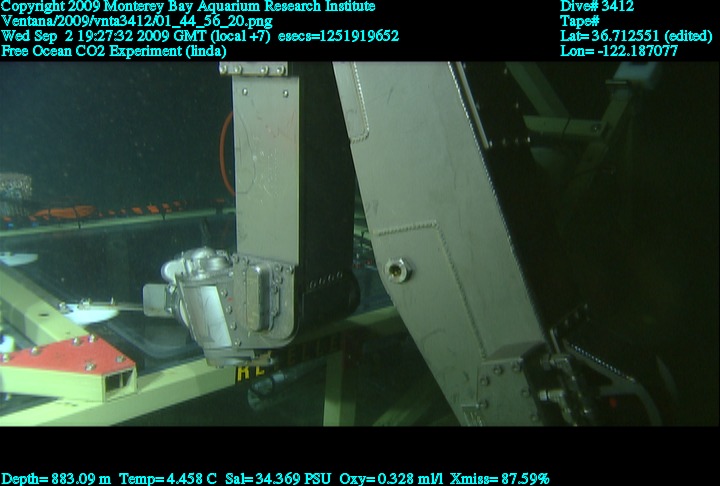Click the manipulator wrist joint housing
This screenshot has height=486, width=720.
coord(232,305)
